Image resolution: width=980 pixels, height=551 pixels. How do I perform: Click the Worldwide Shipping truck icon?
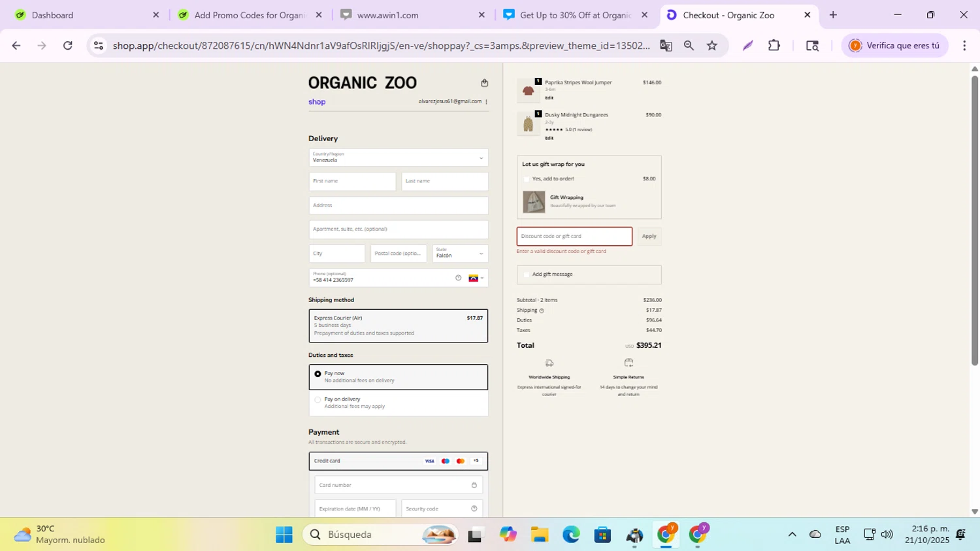pyautogui.click(x=549, y=363)
